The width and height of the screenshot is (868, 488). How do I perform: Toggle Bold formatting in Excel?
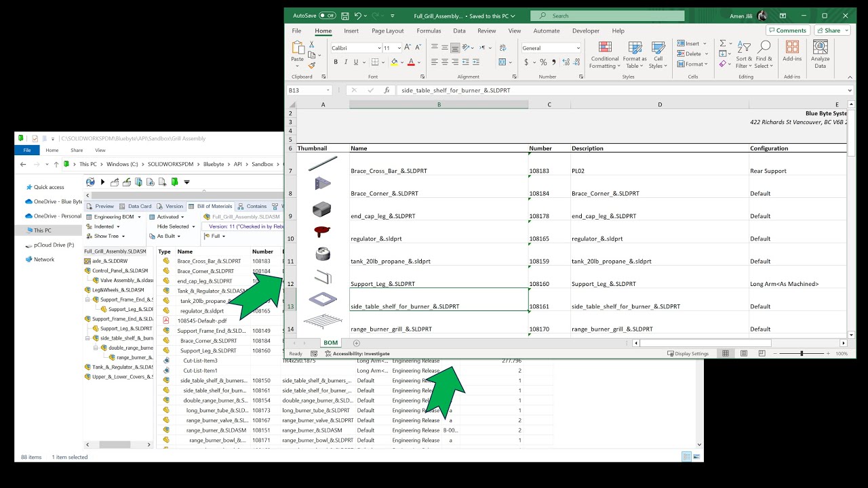click(x=335, y=62)
